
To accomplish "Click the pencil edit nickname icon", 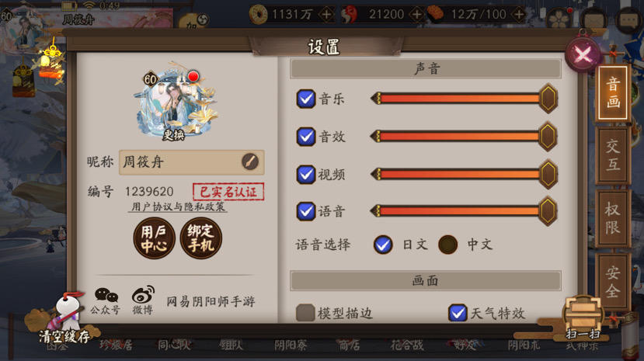I will tap(249, 161).
